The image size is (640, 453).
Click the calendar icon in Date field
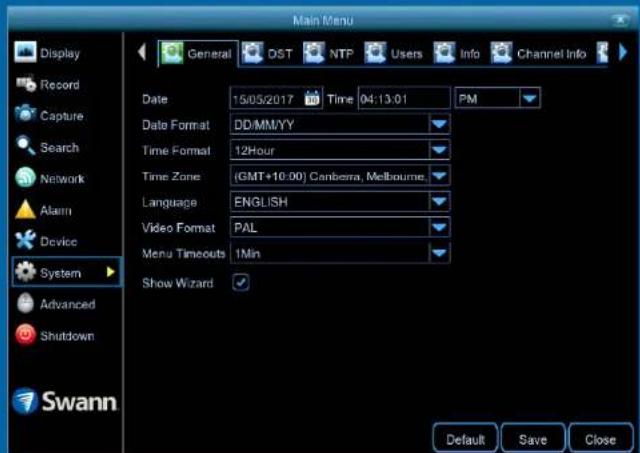[312, 98]
